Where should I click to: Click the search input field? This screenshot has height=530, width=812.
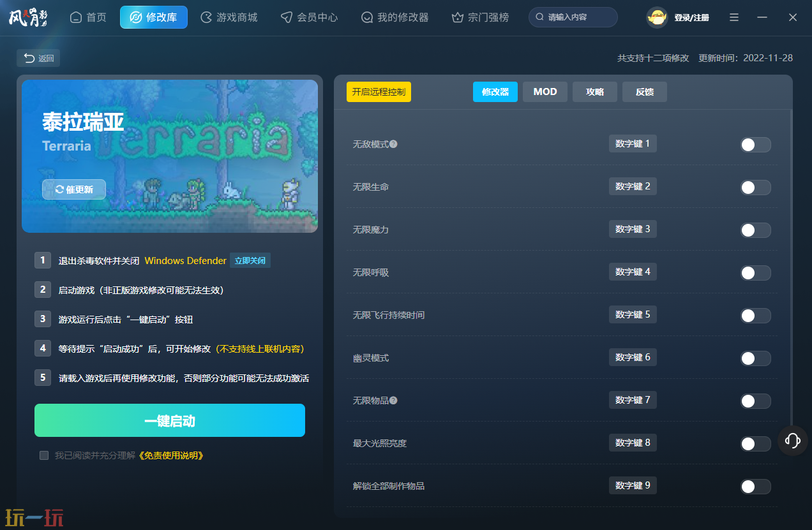(x=573, y=17)
